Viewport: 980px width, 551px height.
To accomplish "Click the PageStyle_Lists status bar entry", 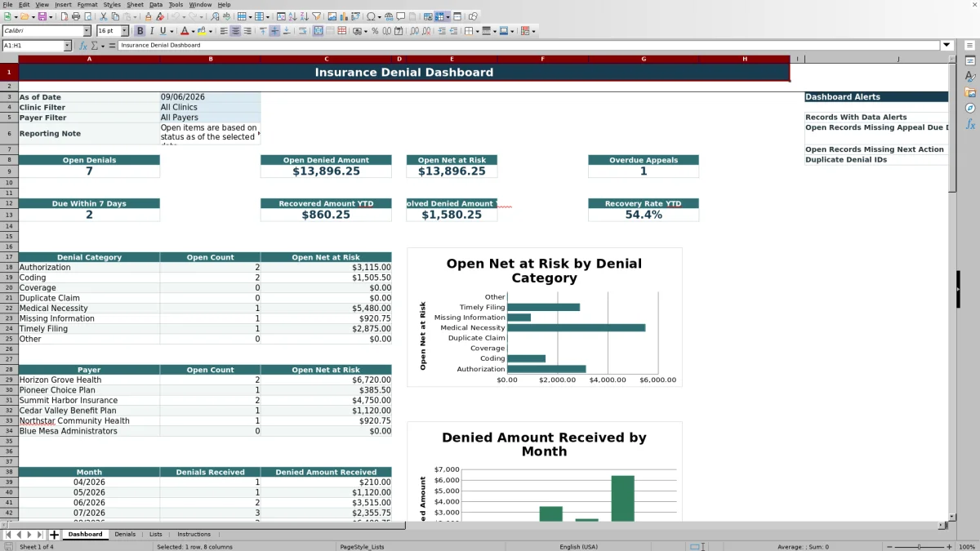I will point(362,546).
